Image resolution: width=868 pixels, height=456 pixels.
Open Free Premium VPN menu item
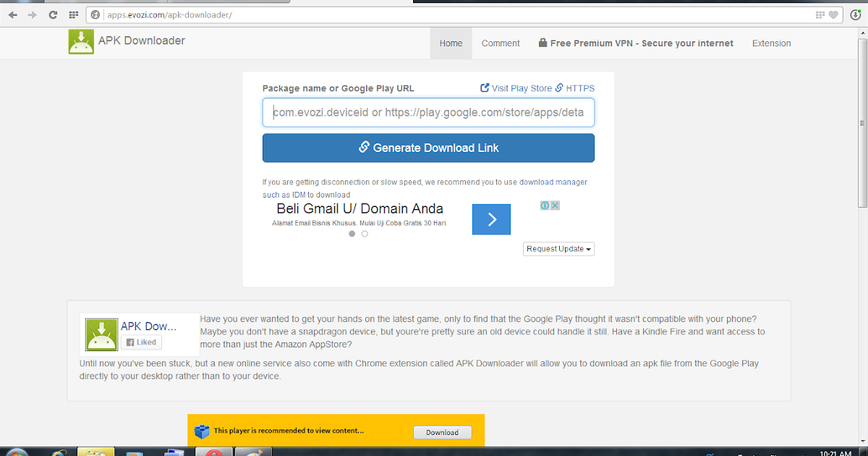636,43
